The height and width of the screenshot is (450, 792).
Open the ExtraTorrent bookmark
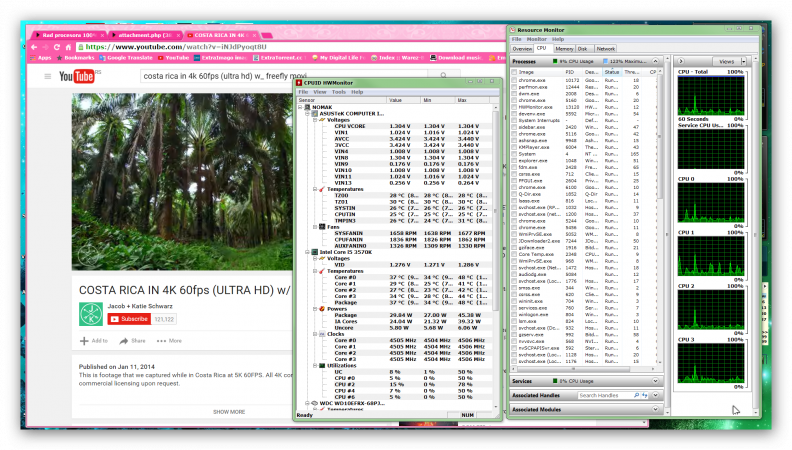point(279,58)
